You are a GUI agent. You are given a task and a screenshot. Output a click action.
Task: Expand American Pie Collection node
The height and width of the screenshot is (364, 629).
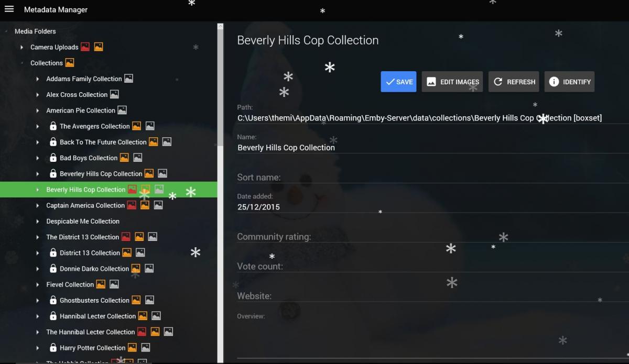pos(38,111)
